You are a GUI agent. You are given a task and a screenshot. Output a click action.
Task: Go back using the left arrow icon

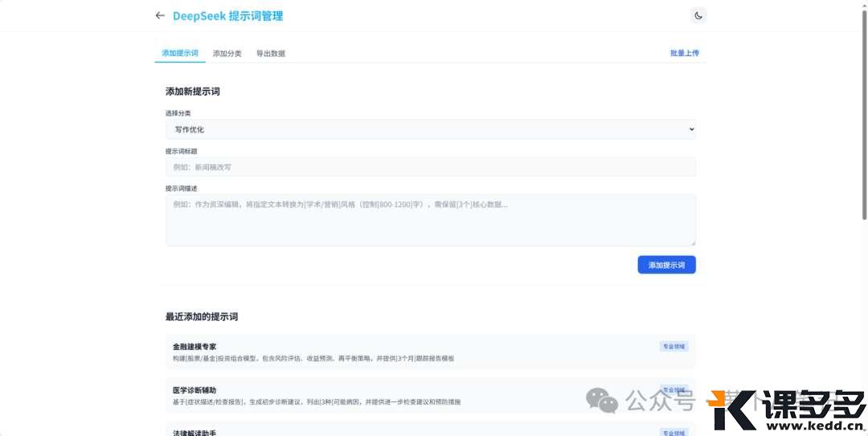pos(160,15)
